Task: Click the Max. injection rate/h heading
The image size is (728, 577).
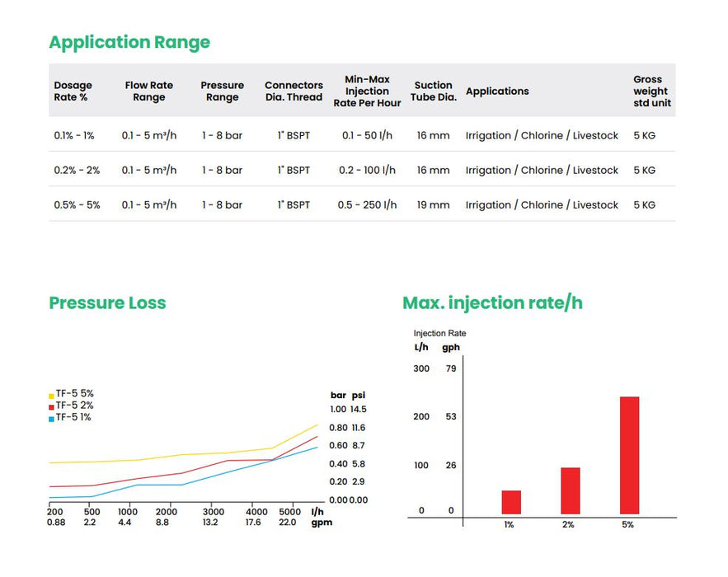Action: tap(492, 303)
